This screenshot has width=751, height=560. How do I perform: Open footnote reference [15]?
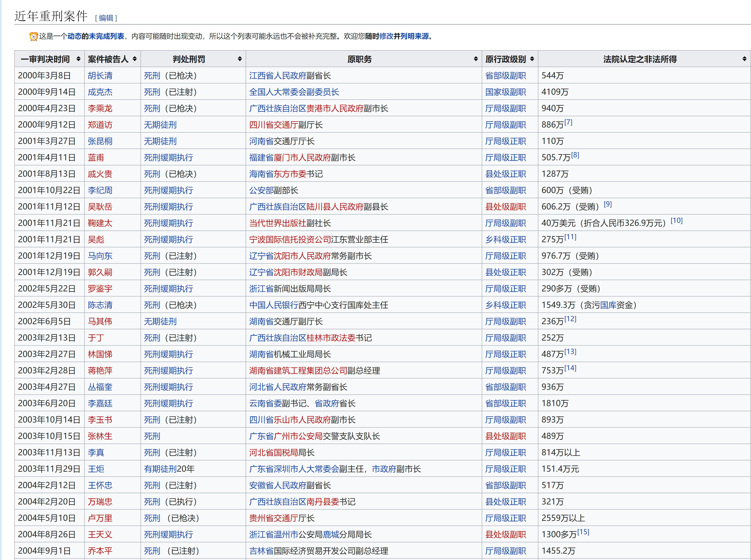(583, 532)
